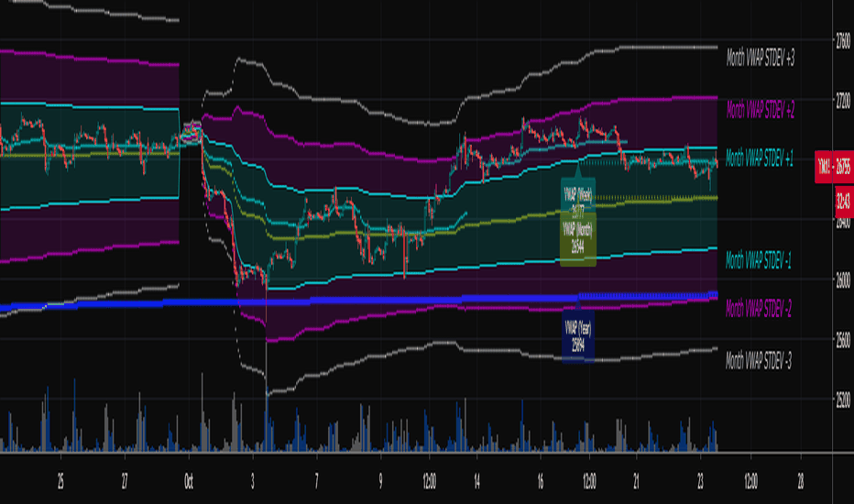Click the Month VWAP STDEV +3 label
The image size is (854, 504).
coord(761,57)
